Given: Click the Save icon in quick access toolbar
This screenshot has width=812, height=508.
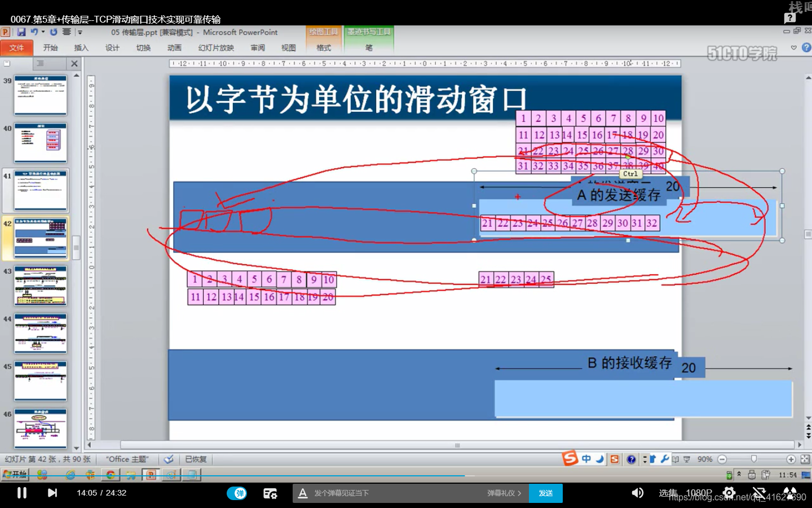Looking at the screenshot, I should tap(21, 32).
